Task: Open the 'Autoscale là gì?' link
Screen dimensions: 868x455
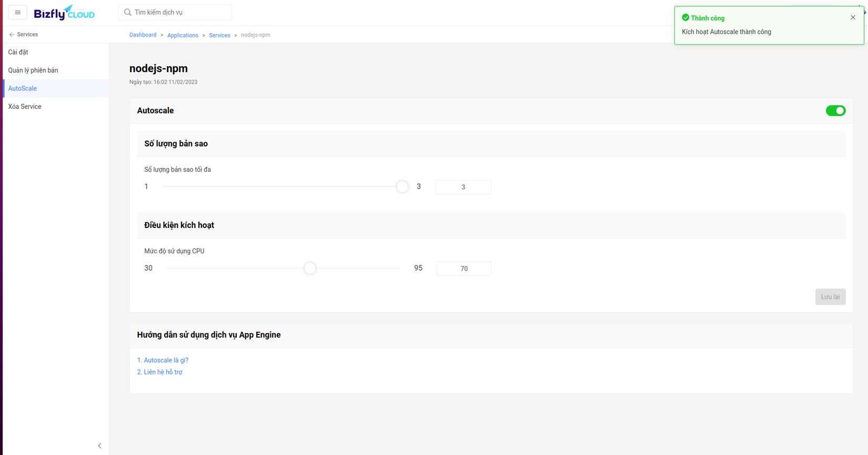Action: (163, 360)
